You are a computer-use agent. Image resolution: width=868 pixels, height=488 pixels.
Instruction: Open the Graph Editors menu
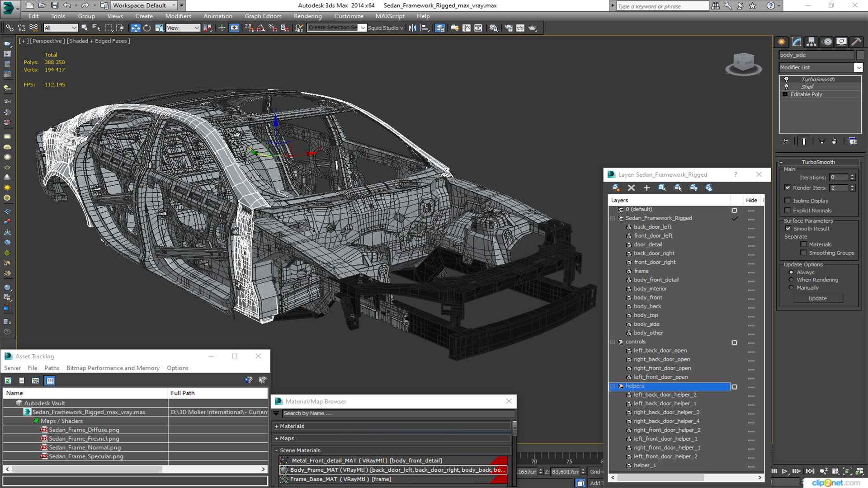click(x=263, y=16)
